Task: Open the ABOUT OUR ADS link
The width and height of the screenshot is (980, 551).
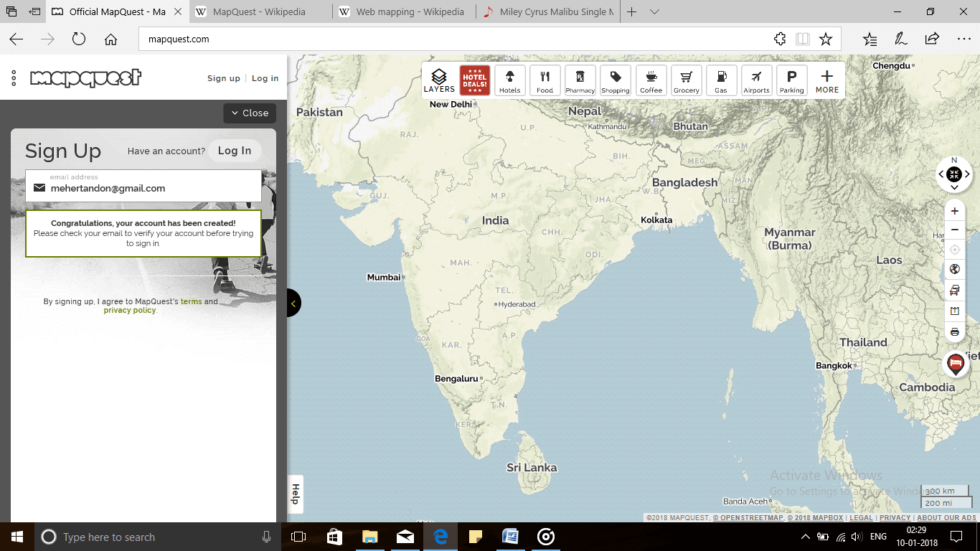Action: (946, 517)
